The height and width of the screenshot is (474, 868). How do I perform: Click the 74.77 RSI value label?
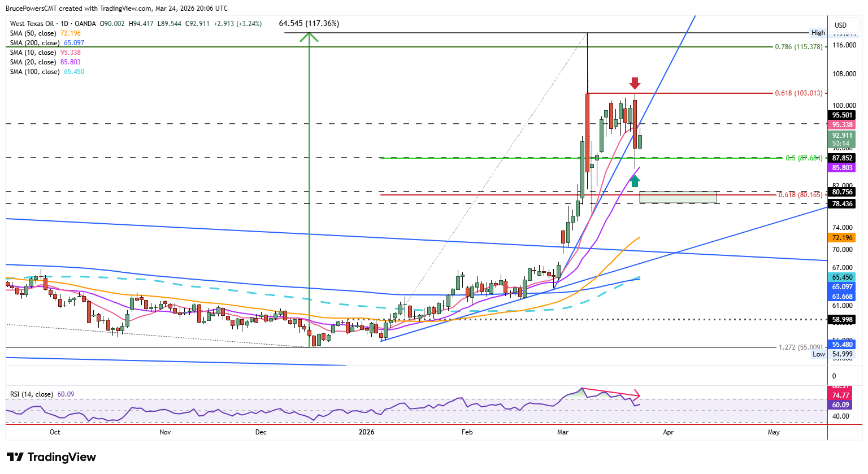pyautogui.click(x=841, y=395)
